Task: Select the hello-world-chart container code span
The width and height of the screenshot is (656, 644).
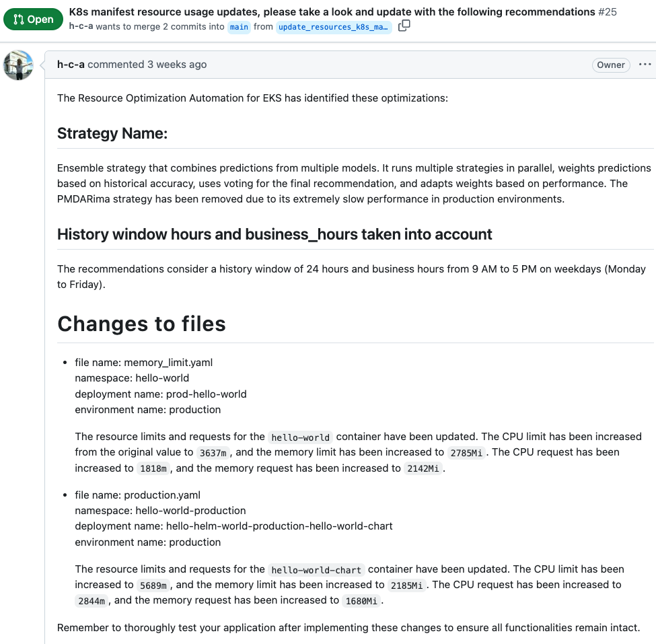Action: pos(316,569)
